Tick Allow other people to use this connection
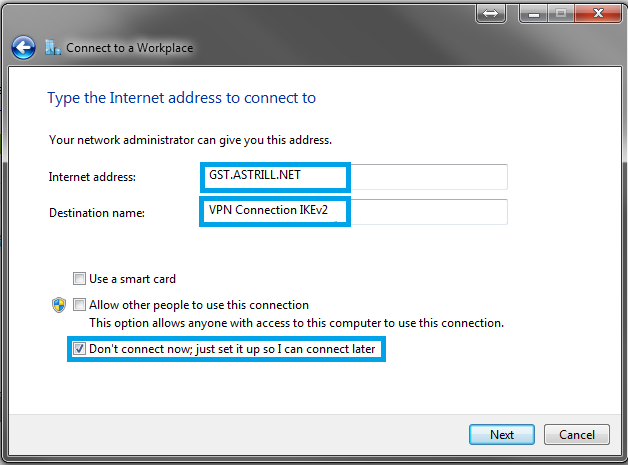The width and height of the screenshot is (628, 465). (79, 304)
